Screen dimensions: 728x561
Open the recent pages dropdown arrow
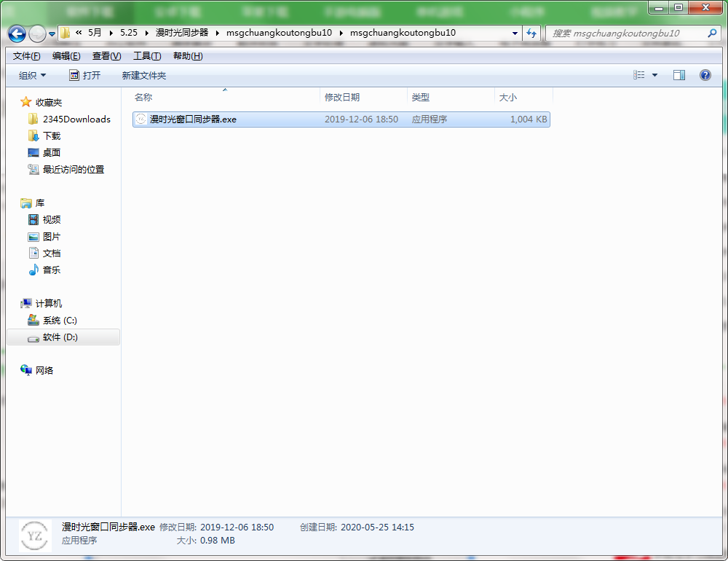click(52, 34)
